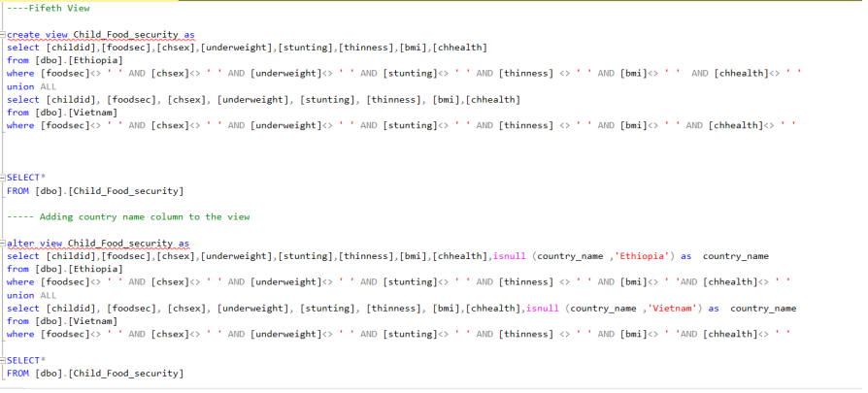Image resolution: width=868 pixels, height=393 pixels.
Task: Click [dbo].[Ethiopia] in the alter view block
Action: [79, 269]
